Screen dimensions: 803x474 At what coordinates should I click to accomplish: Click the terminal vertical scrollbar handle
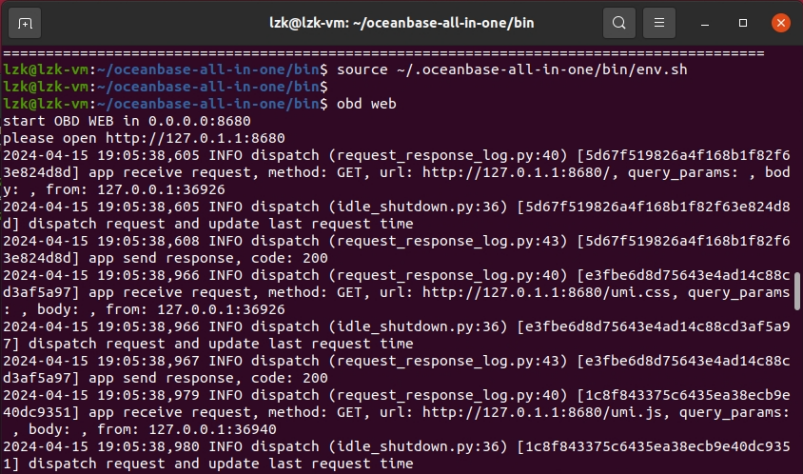[x=797, y=291]
